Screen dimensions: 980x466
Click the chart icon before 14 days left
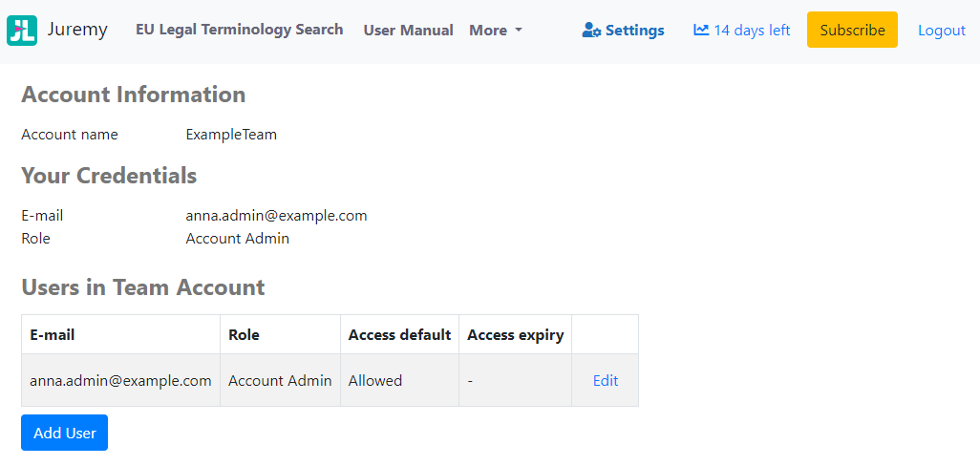coord(701,30)
